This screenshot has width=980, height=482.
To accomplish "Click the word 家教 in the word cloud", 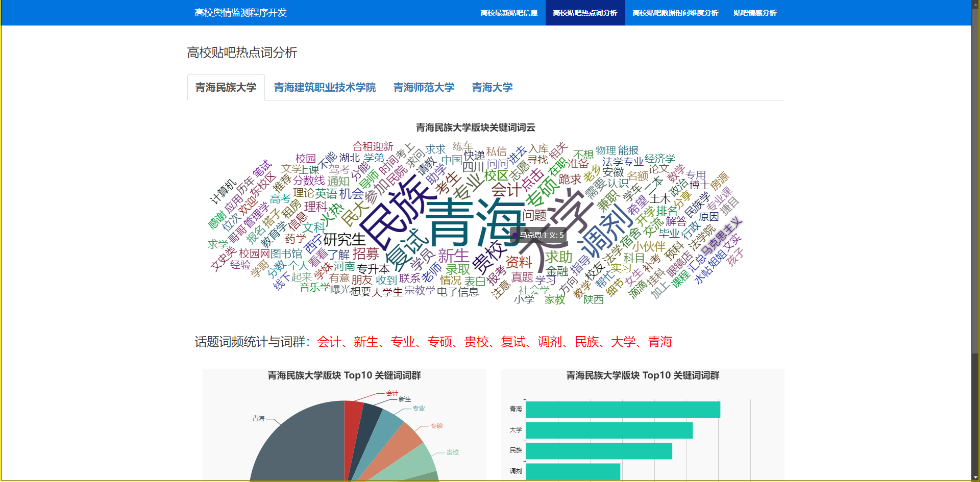I will pos(555,299).
